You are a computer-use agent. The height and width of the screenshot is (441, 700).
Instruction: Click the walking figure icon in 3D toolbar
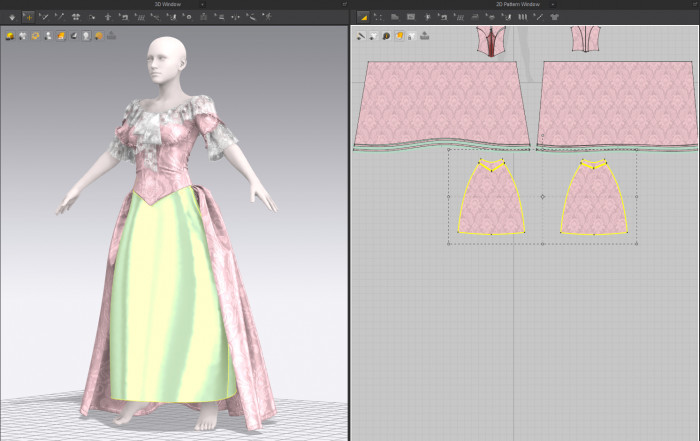point(267,17)
